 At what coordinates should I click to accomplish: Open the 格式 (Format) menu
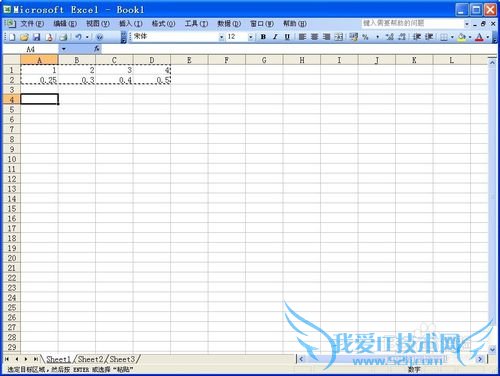pyautogui.click(x=163, y=24)
